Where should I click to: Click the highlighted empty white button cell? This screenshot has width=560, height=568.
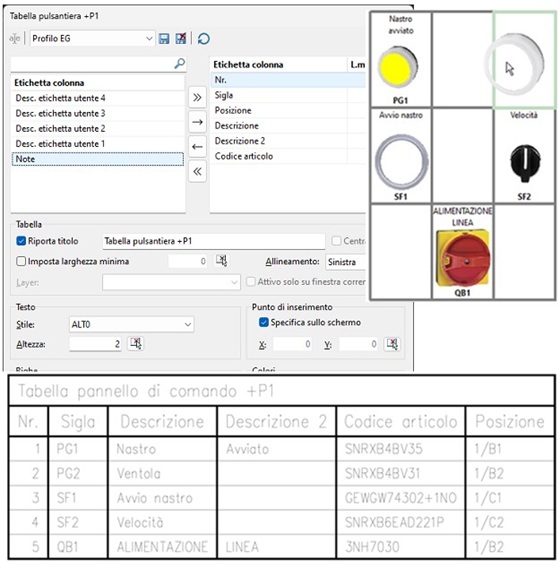click(x=525, y=60)
